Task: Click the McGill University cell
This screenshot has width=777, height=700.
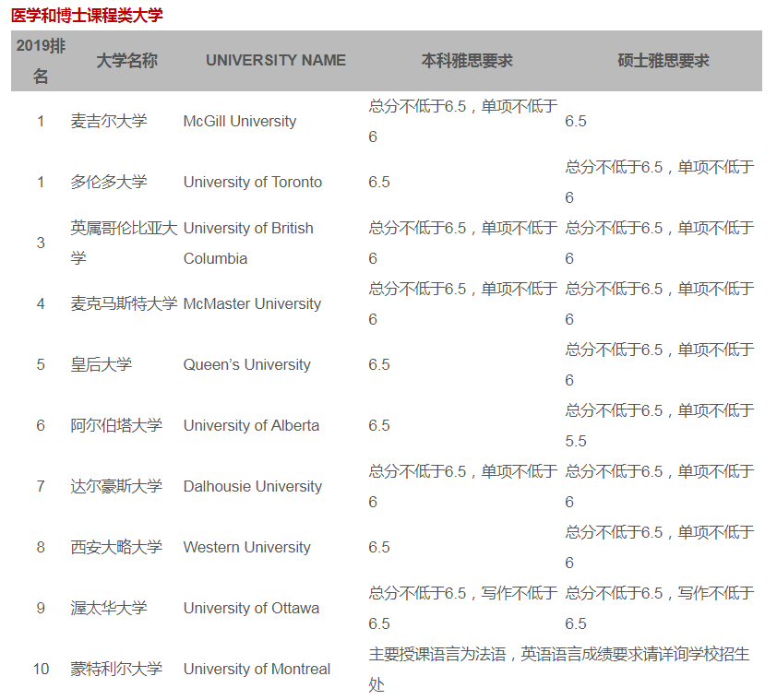Action: 240,122
